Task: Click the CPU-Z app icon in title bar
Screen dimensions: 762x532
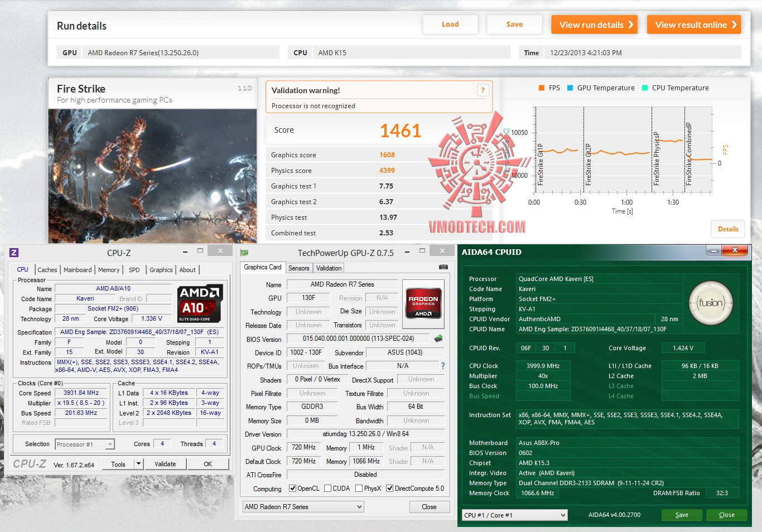Action: click(x=14, y=253)
